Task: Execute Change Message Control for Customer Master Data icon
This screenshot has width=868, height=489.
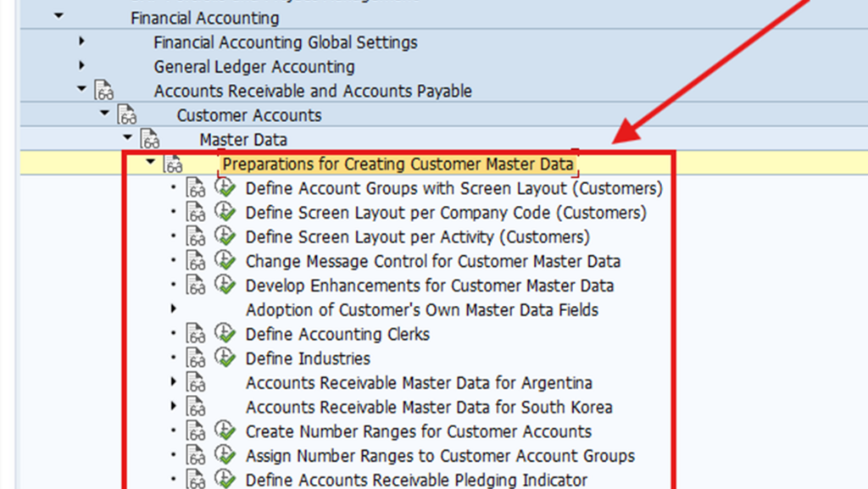Action: point(225,261)
